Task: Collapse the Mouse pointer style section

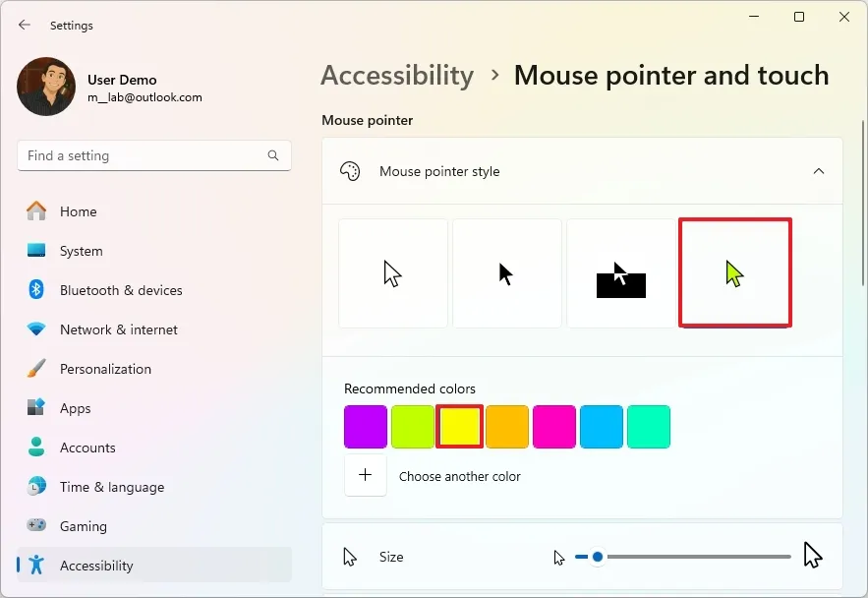Action: click(x=818, y=171)
